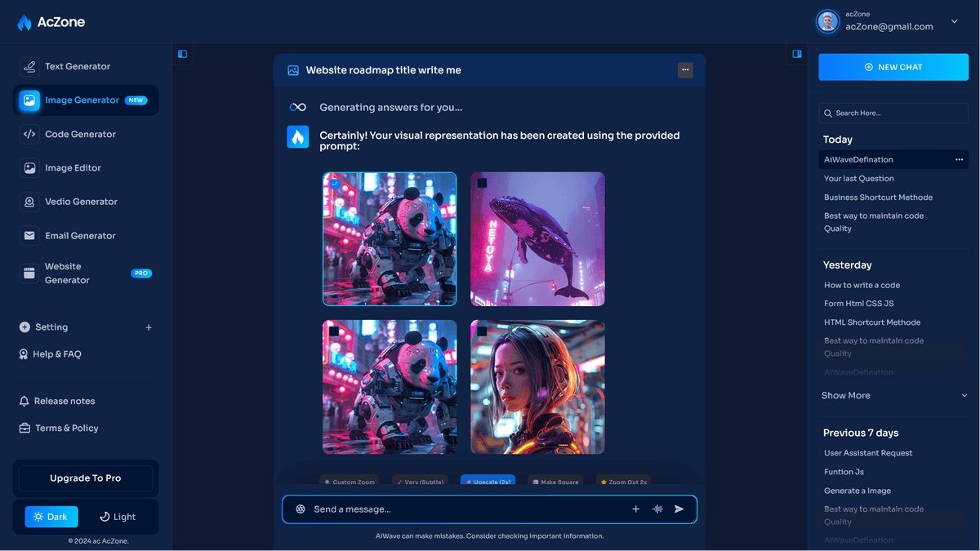Open 'Your last Question' chat
The image size is (980, 551).
pyautogui.click(x=859, y=179)
